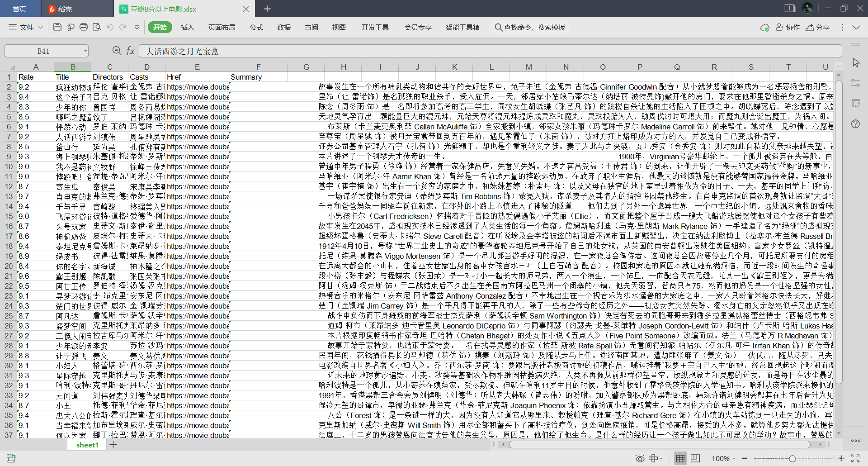Click the Save icon in the quick toolbar
Screen dimensions: 868x466
(x=57, y=27)
